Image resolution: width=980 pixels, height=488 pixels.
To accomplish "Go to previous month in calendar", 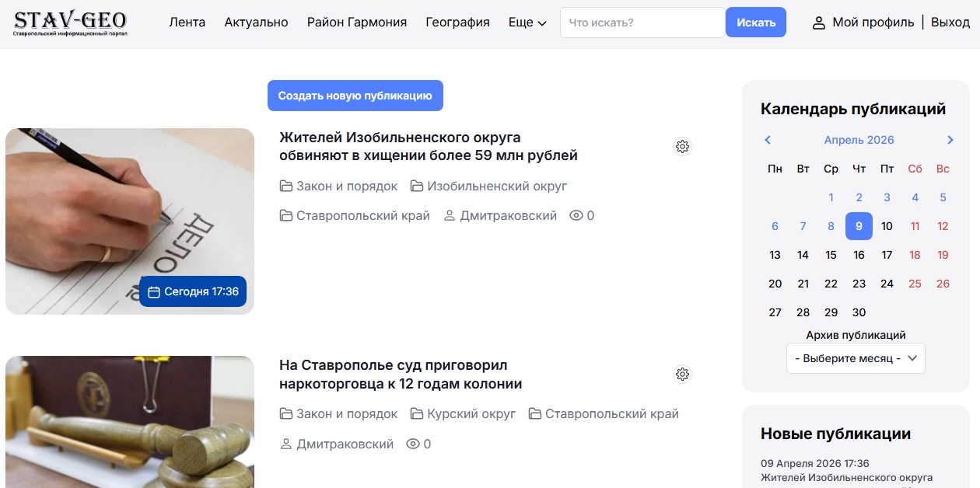I will pyautogui.click(x=768, y=140).
